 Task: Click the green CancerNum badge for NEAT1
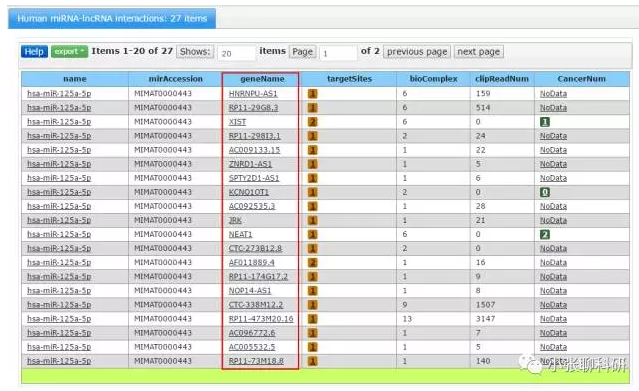pos(545,234)
